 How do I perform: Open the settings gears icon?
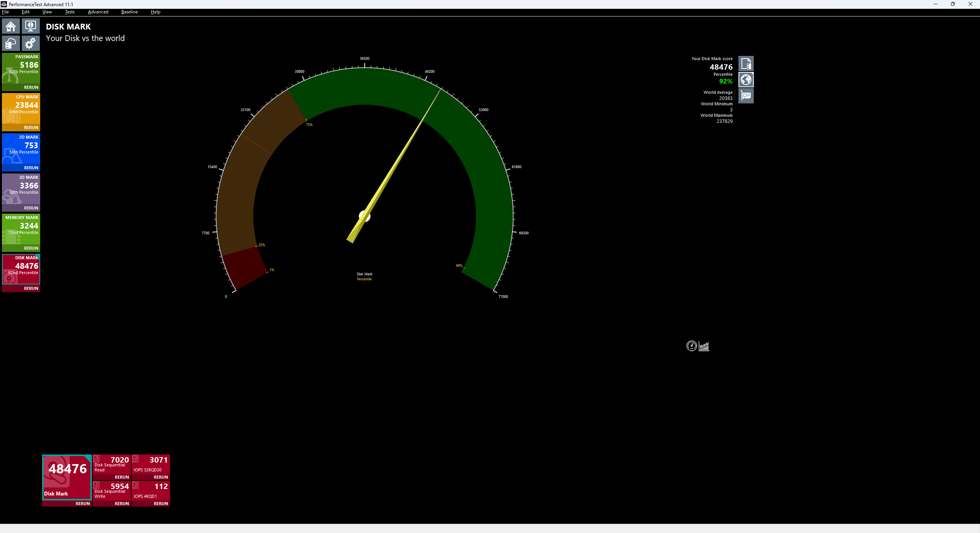(31, 43)
